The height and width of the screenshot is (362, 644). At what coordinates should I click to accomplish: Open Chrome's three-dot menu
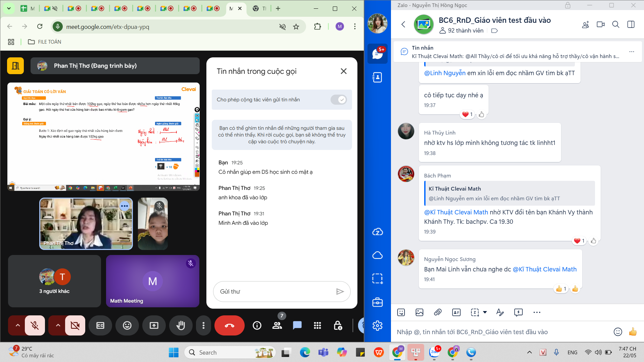355,27
